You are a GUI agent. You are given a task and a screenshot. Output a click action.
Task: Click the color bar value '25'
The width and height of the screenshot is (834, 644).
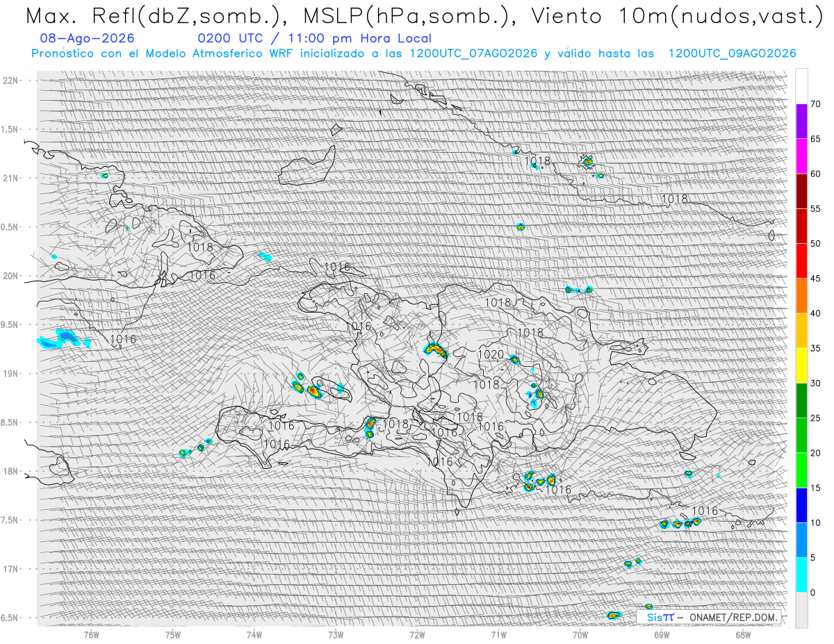(x=815, y=418)
